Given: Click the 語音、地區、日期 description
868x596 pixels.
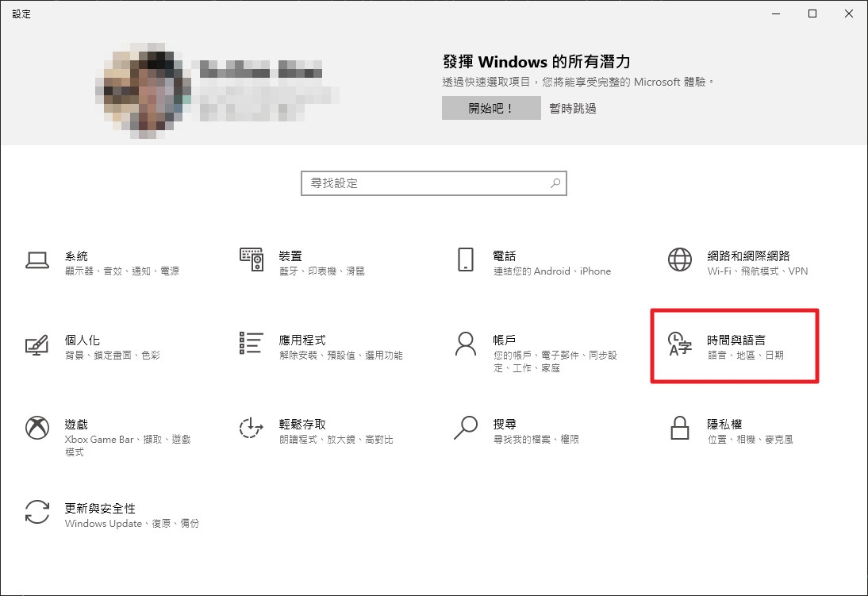Looking at the screenshot, I should (746, 356).
